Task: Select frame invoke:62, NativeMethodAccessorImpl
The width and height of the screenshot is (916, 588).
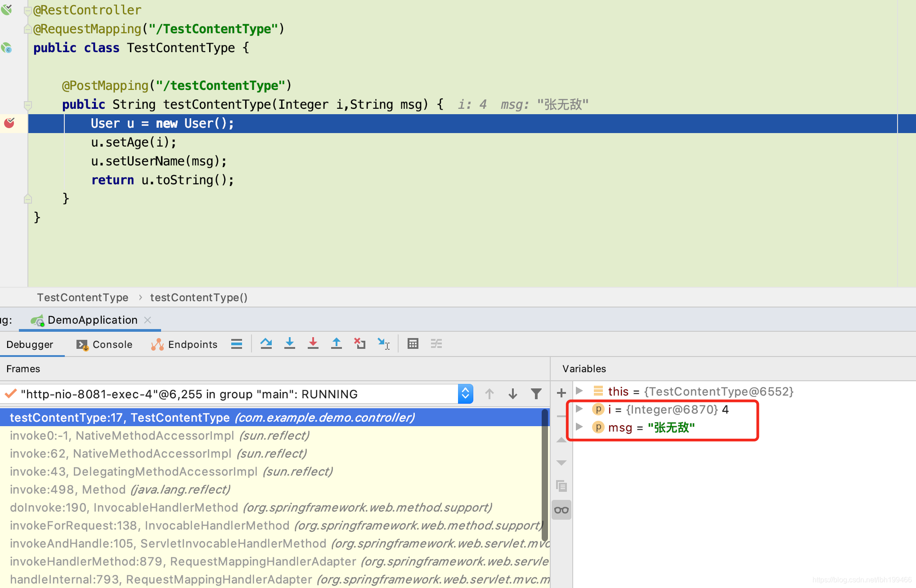Action: click(x=271, y=454)
